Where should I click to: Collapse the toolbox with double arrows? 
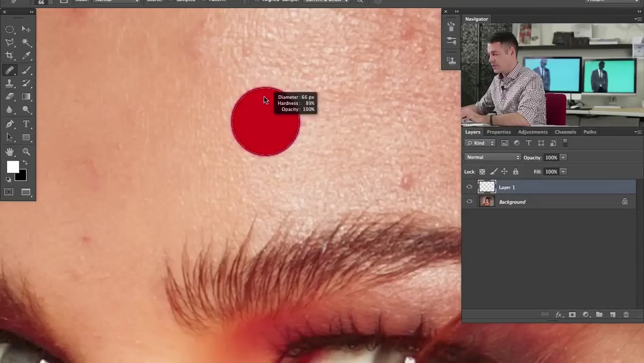[x=31, y=11]
